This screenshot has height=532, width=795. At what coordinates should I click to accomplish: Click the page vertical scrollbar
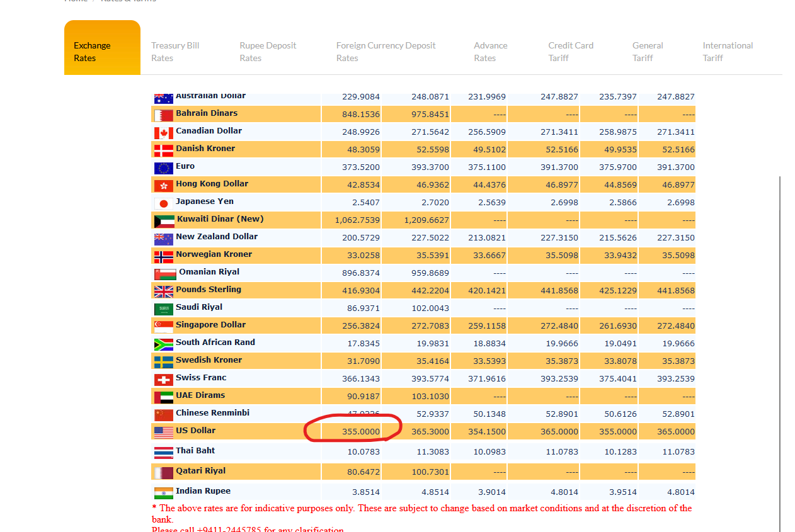[780, 353]
